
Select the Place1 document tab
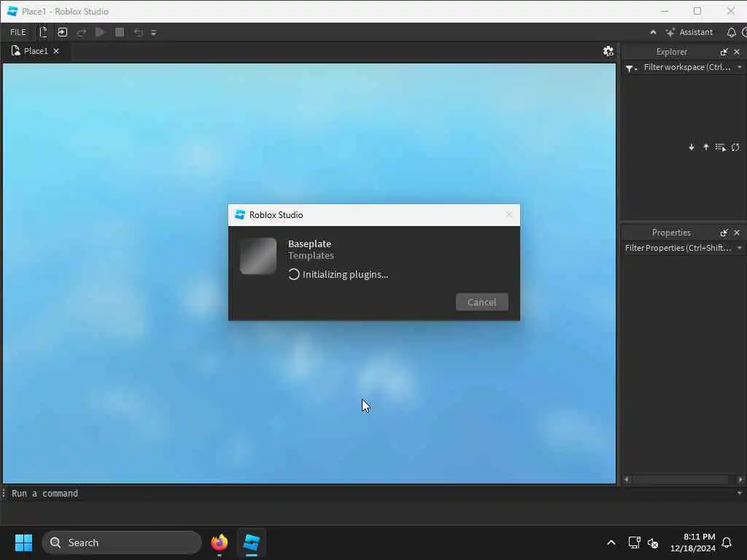[x=36, y=51]
